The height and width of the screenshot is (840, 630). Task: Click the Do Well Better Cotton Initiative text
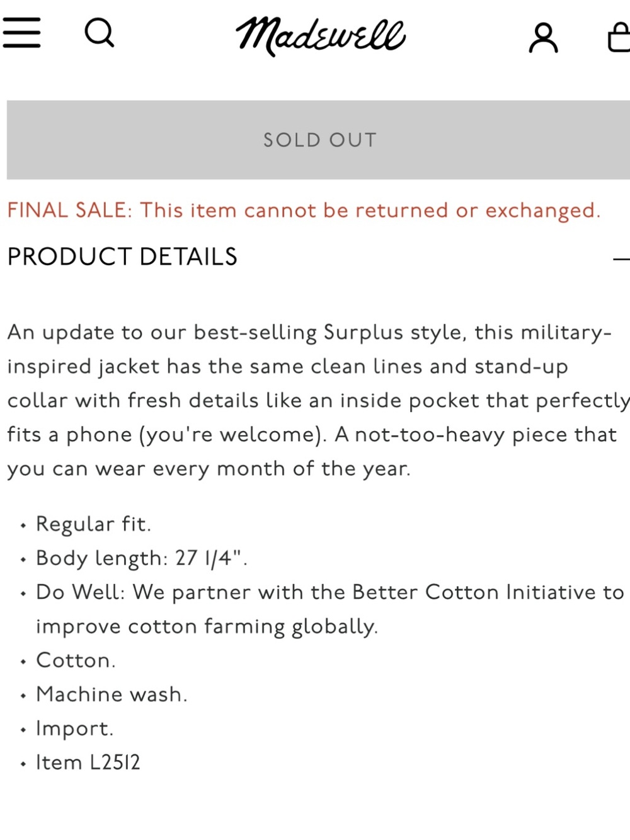point(329,592)
